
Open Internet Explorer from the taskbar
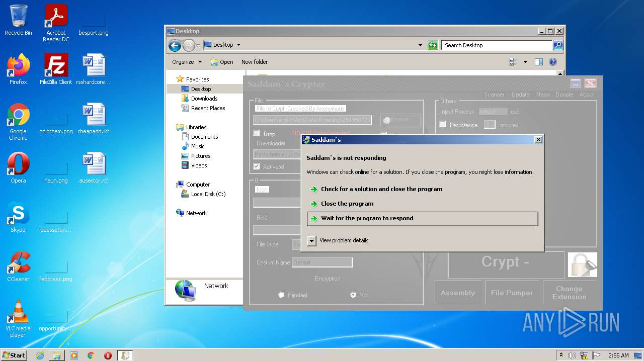[40, 355]
